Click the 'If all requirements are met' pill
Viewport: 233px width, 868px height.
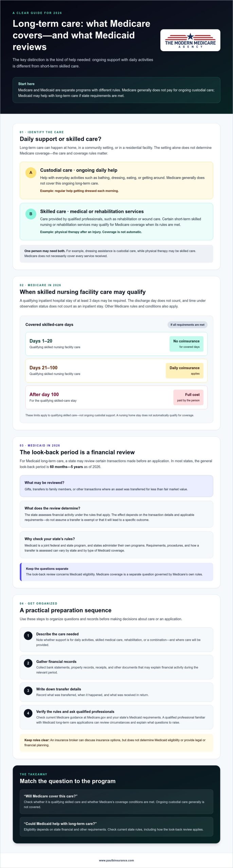pyautogui.click(x=187, y=324)
